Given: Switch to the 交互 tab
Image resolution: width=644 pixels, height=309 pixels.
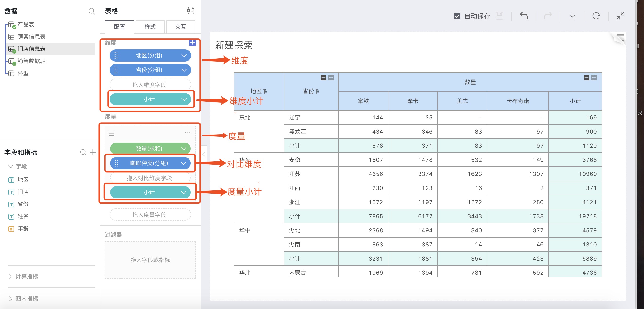Looking at the screenshot, I should [181, 27].
